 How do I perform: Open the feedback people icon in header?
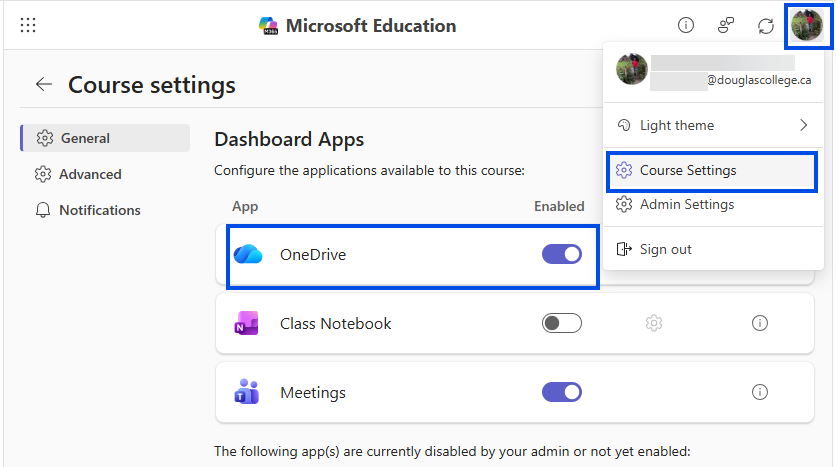(x=726, y=25)
